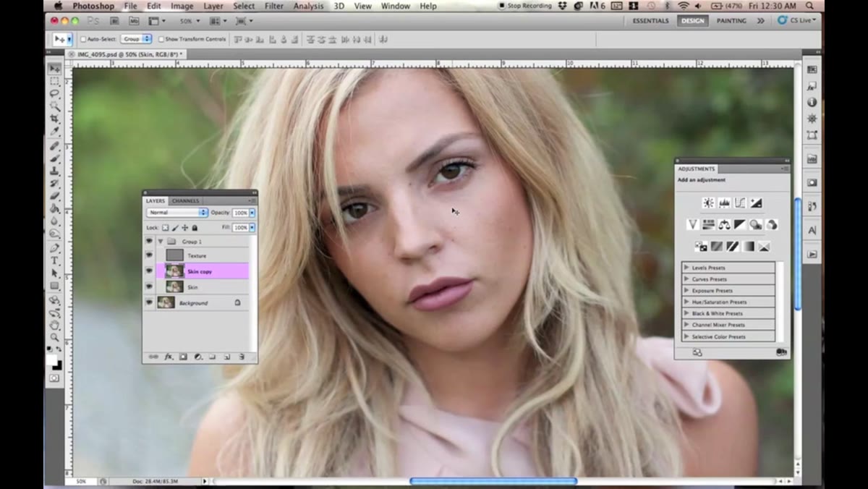The height and width of the screenshot is (489, 868).
Task: Hide the Group 1 layer group
Action: [149, 241]
